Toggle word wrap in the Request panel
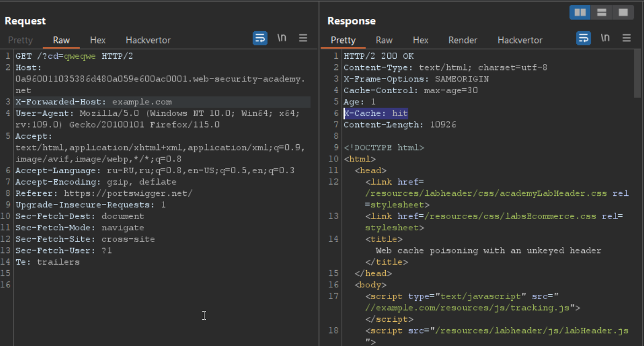 (x=260, y=38)
